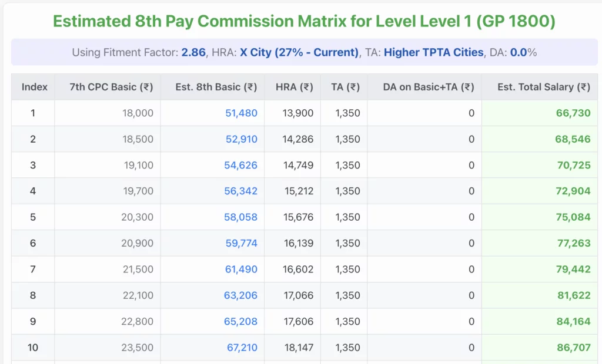602x364 pixels.
Task: Click the 67,210 link in row 10
Action: click(242, 347)
